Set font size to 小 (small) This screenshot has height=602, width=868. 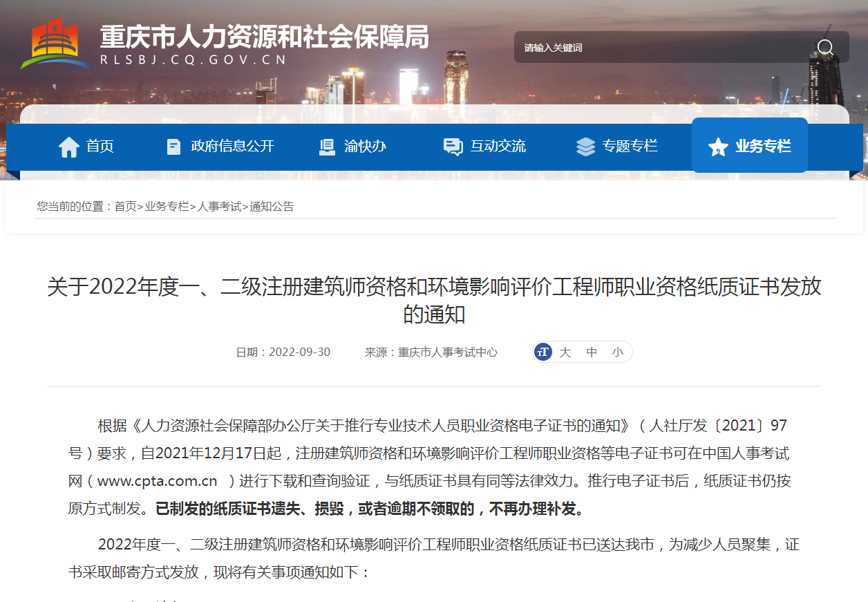tap(617, 352)
